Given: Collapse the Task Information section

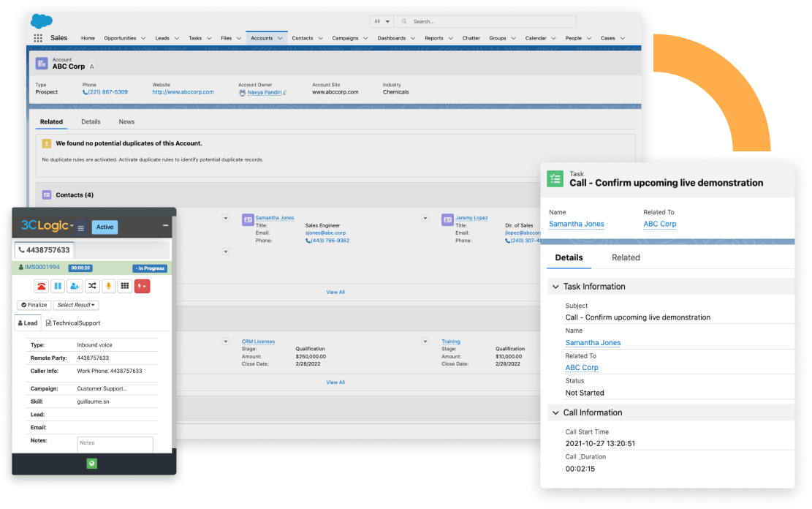Looking at the screenshot, I should tap(555, 287).
